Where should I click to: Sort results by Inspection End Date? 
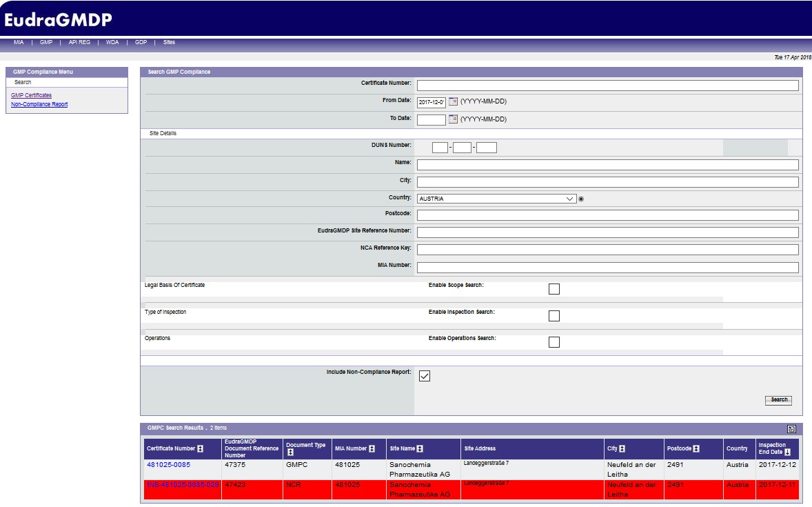(x=787, y=453)
